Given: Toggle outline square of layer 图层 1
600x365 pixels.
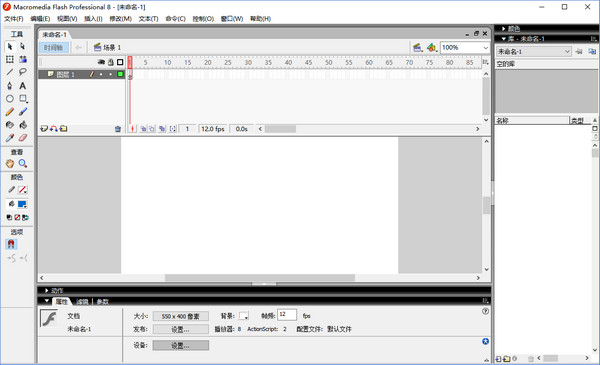Looking at the screenshot, I should point(120,74).
